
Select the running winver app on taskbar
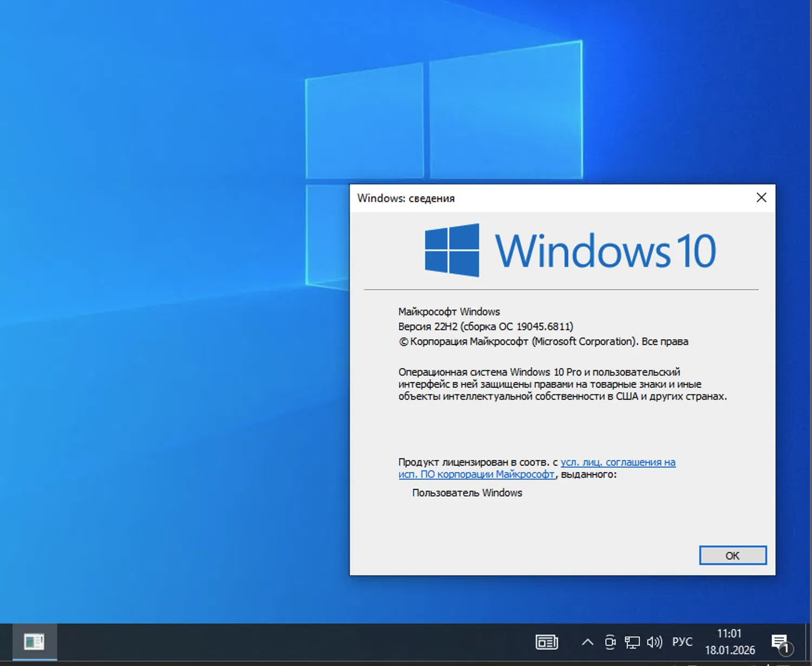point(35,641)
